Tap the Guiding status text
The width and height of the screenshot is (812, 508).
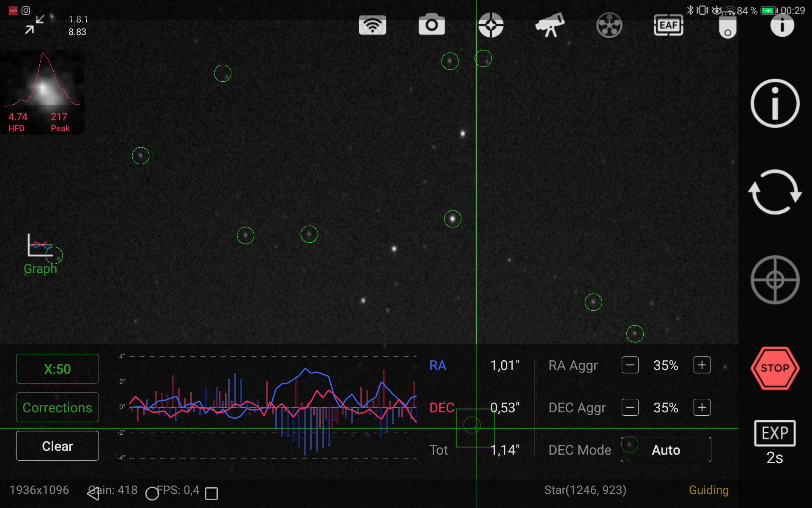click(x=709, y=490)
